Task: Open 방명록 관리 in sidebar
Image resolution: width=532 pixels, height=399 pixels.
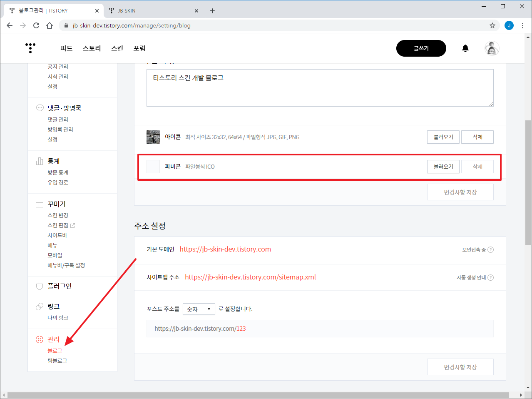Action: (x=60, y=130)
